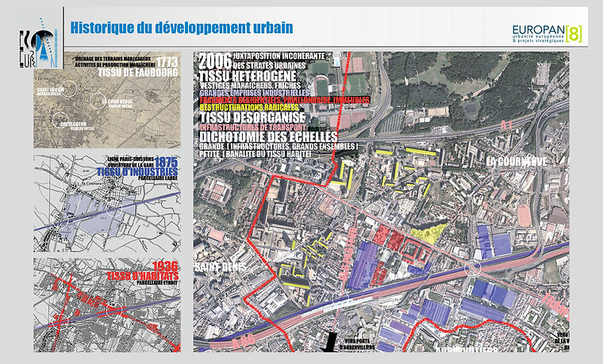Click the black arrow above Vers Porte d'Aubervilliers
This screenshot has width=603, height=364.
click(328, 343)
